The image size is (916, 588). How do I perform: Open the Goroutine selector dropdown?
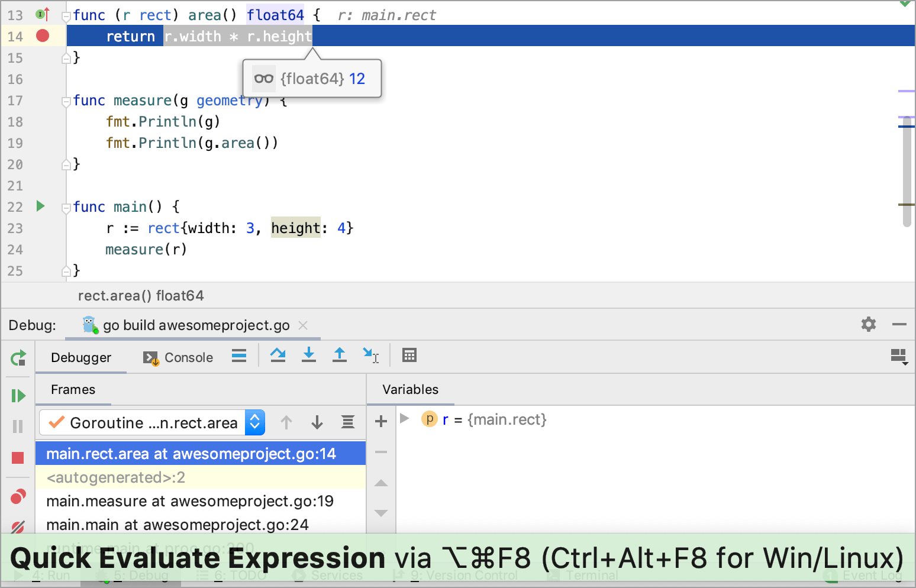point(152,422)
